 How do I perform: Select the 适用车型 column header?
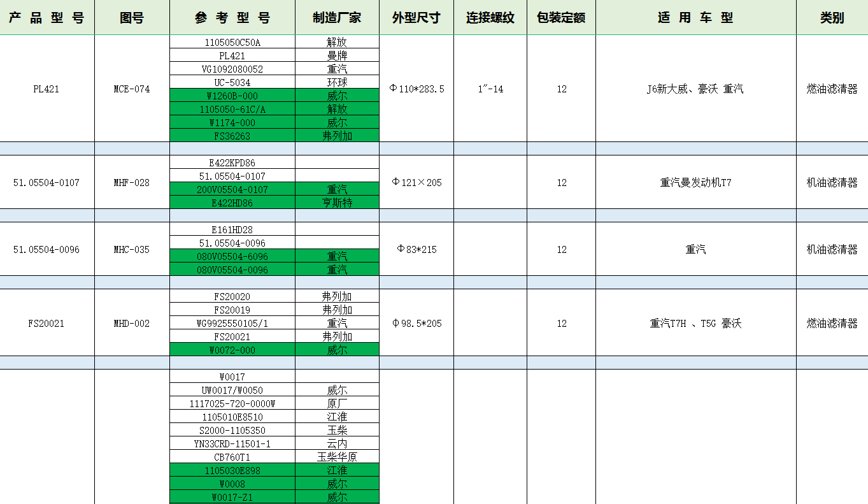point(695,18)
